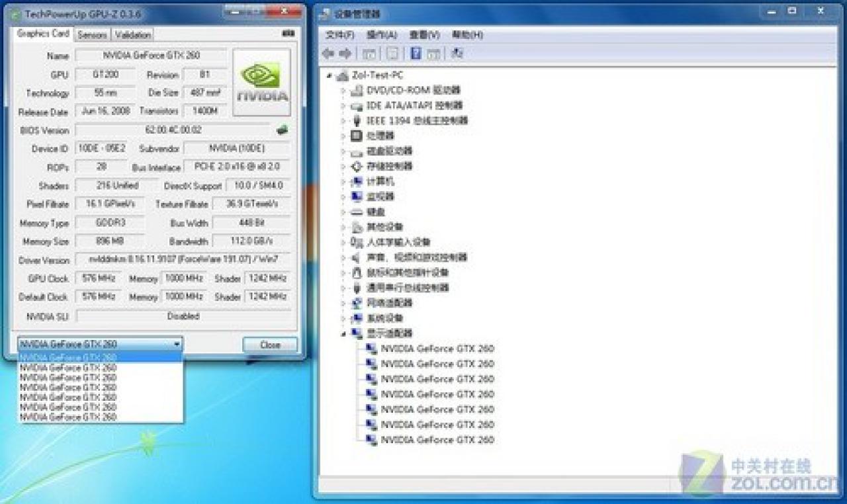847x504 pixels.
Task: Click the human interface devices (人体学输入设备) icon
Action: click(x=356, y=242)
